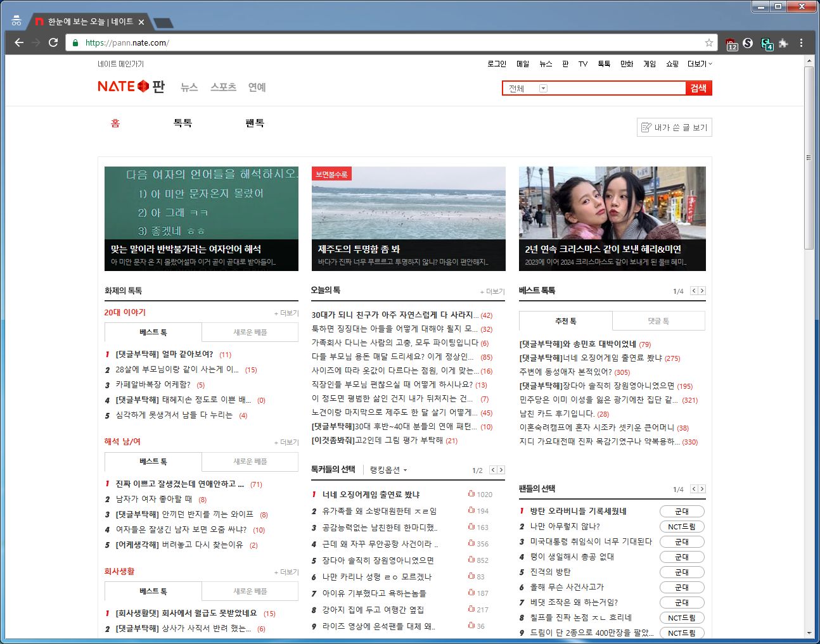The height and width of the screenshot is (644, 820).
Task: Click like icon beside count 194
Action: (x=471, y=510)
